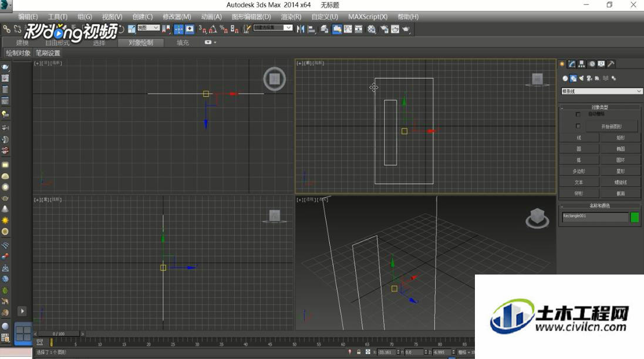
Task: Switch to the Utilities hammer tab
Action: [x=611, y=63]
